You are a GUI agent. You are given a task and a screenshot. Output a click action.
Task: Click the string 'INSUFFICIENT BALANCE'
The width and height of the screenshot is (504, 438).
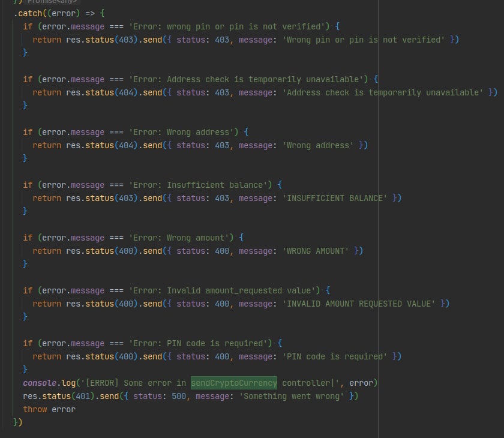pyautogui.click(x=335, y=198)
